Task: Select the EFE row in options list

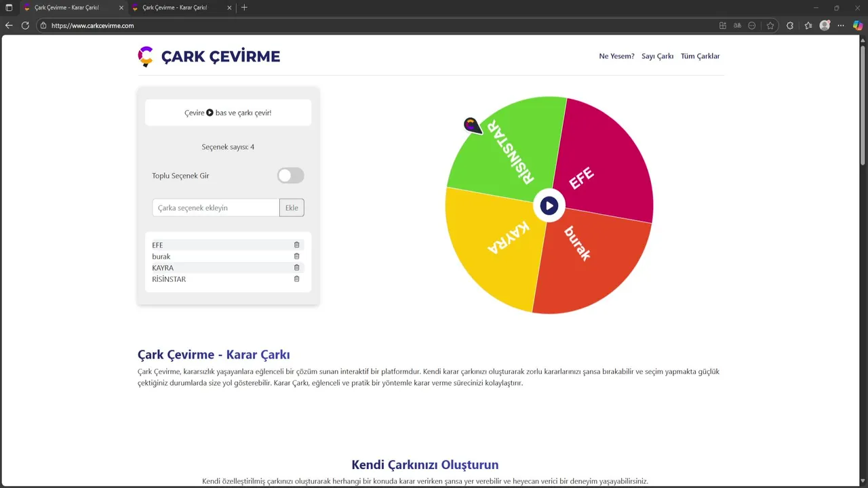Action: tap(228, 245)
